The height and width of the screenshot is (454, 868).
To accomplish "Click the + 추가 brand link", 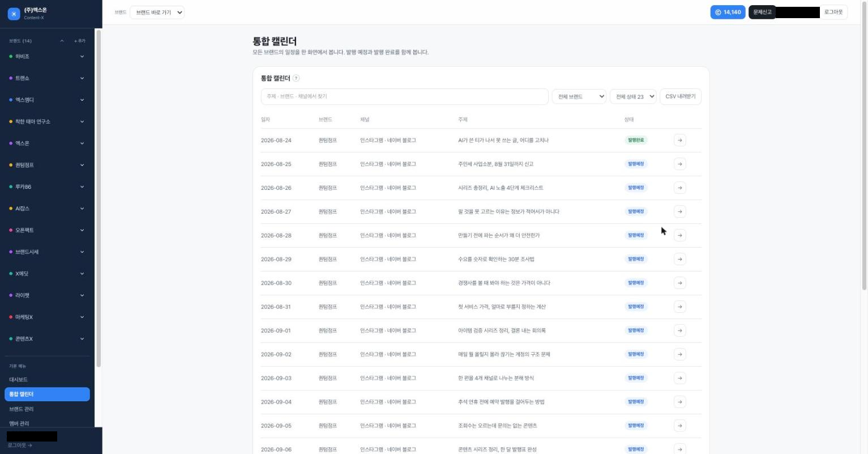I will (80, 41).
